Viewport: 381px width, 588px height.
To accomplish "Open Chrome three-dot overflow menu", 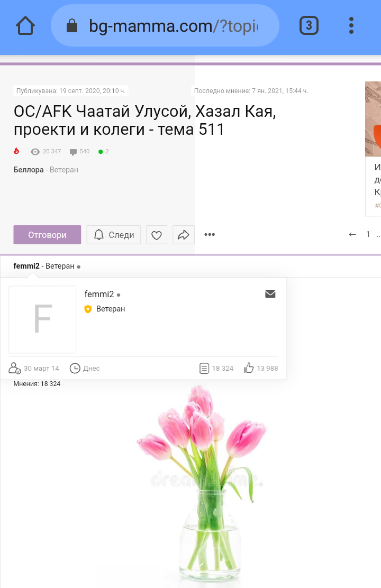I will [x=351, y=25].
